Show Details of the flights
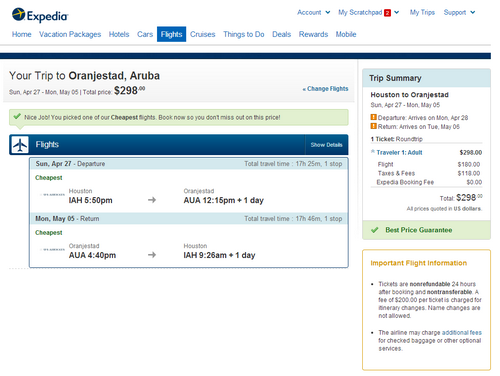500x376 pixels. (x=326, y=145)
